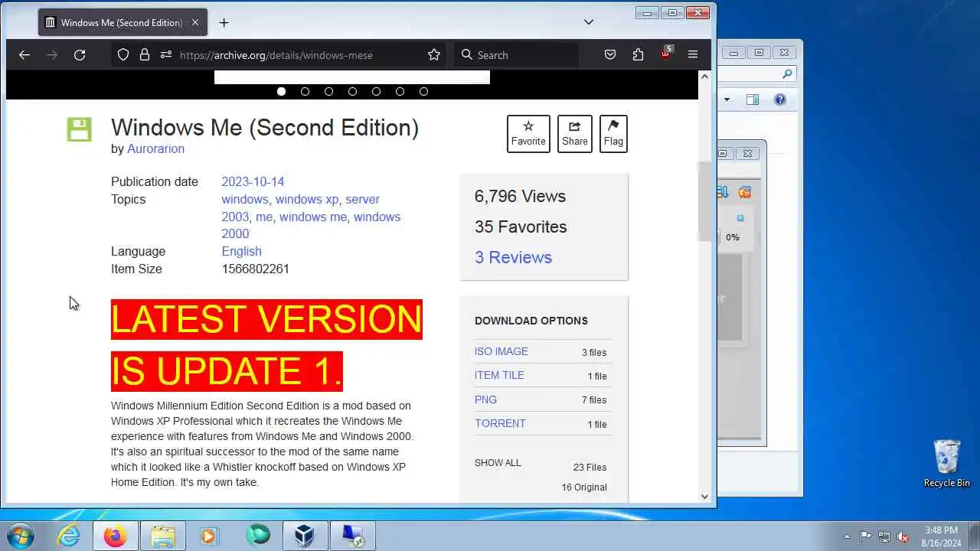
Task: Open uploader Aurorarion's profile link
Action: (x=155, y=148)
